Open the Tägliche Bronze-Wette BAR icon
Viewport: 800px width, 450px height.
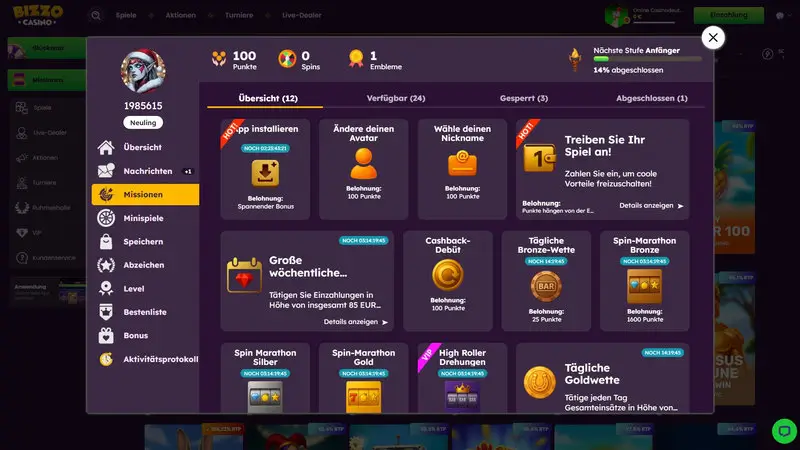pos(546,286)
